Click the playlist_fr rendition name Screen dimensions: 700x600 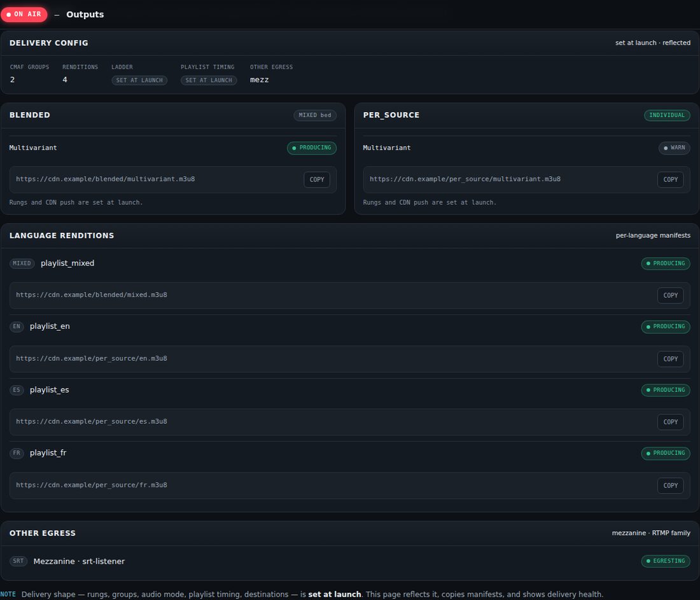point(48,452)
